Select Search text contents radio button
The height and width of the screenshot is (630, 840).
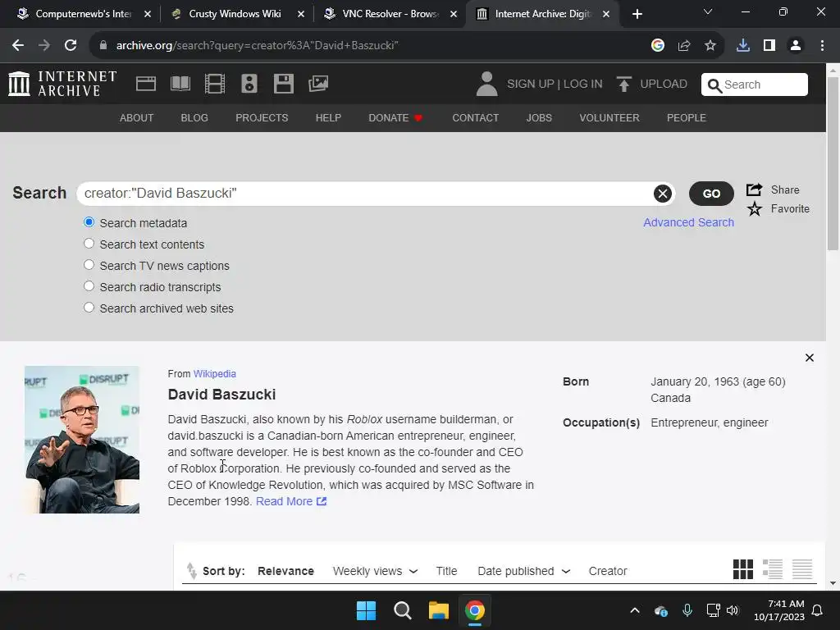point(89,243)
